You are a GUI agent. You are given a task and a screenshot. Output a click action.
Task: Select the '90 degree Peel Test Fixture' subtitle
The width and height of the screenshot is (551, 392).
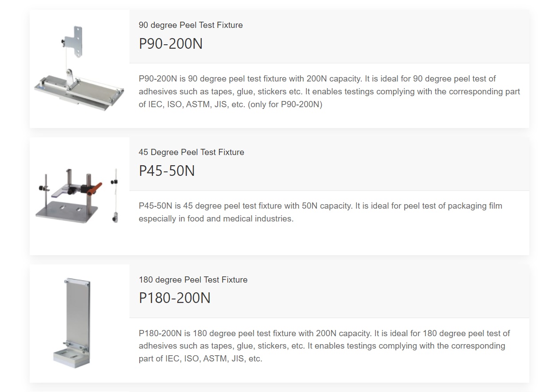point(191,25)
